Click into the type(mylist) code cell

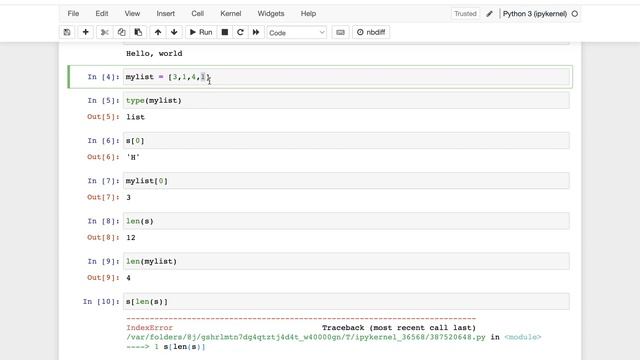coord(346,100)
